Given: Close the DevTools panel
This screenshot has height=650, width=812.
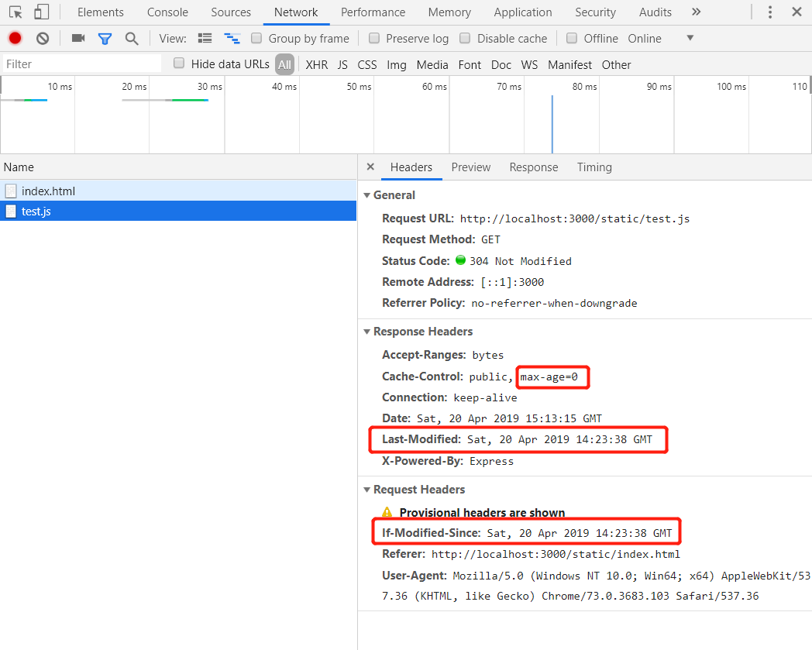Looking at the screenshot, I should point(797,12).
